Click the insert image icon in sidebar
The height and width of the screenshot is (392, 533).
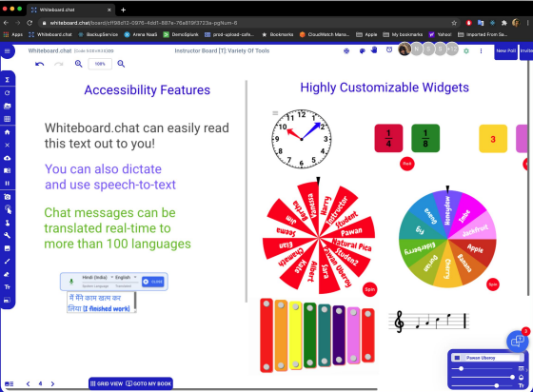coord(8,248)
